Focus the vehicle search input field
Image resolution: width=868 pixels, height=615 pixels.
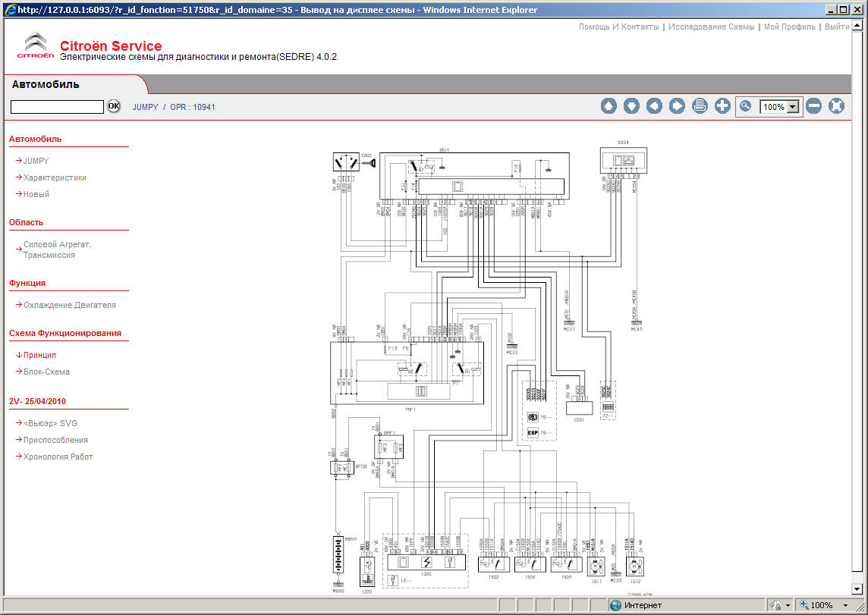(57, 107)
